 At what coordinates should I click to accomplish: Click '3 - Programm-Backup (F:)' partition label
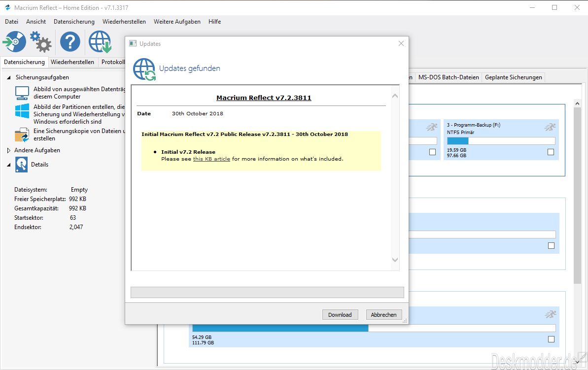coord(474,125)
